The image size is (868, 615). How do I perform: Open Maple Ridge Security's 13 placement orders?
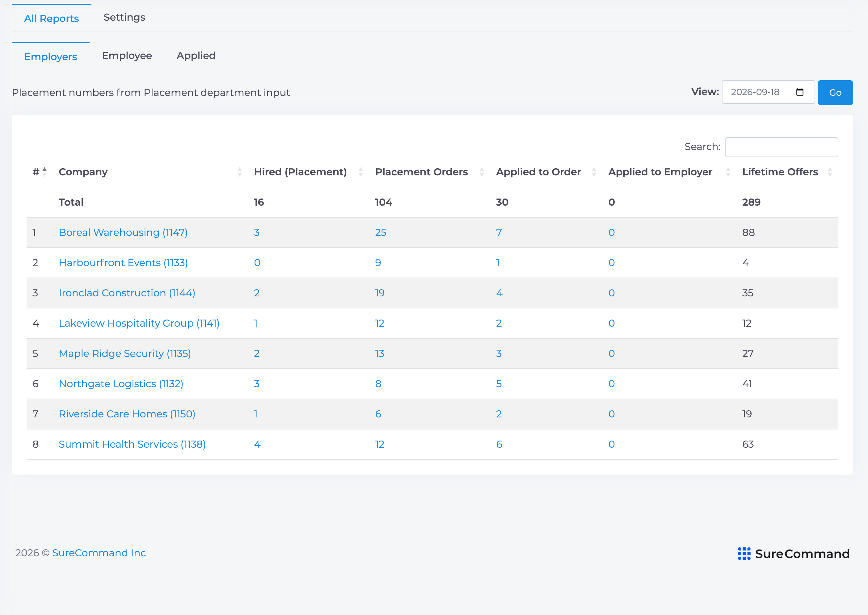coord(380,354)
